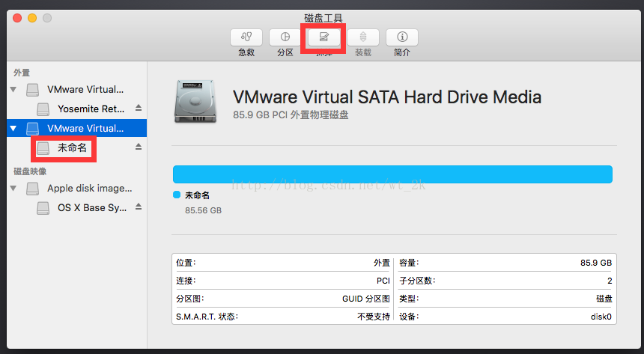This screenshot has width=644, height=354.
Task: Click the Mount (装载) toolbar button
Action: click(x=363, y=37)
